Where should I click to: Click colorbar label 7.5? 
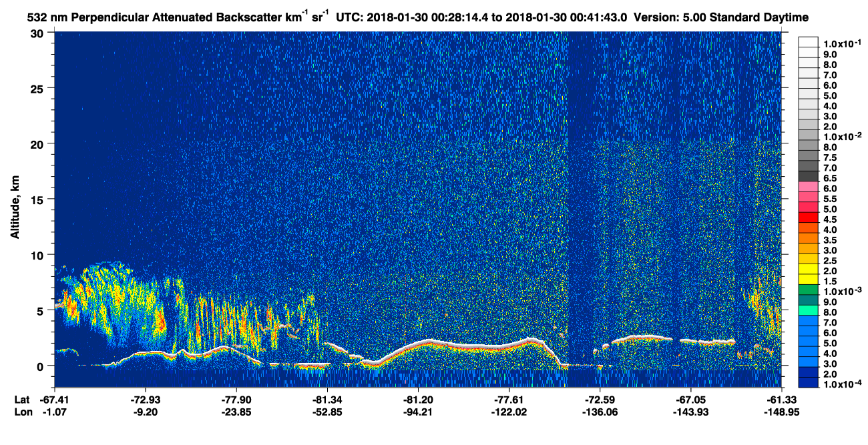point(830,157)
